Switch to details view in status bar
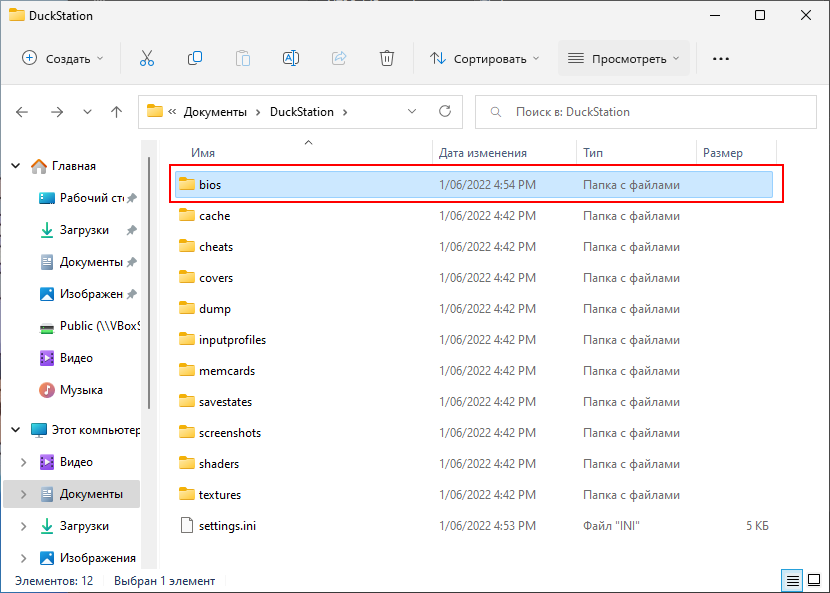 tap(792, 581)
